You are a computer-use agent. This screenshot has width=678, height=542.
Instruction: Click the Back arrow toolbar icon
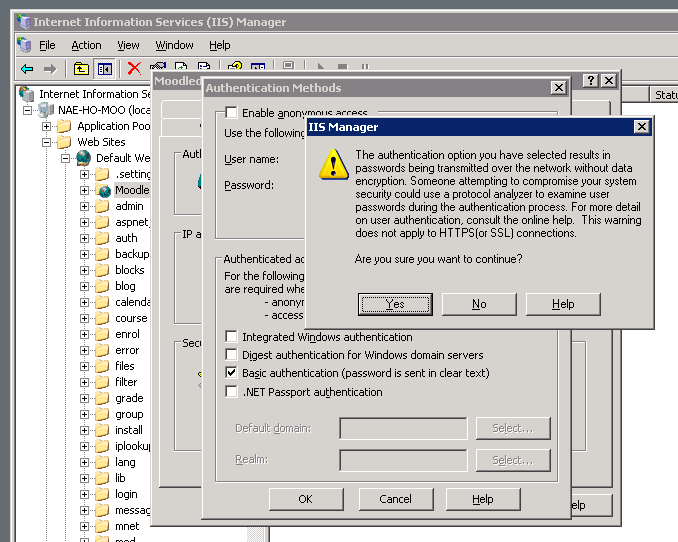tap(27, 69)
